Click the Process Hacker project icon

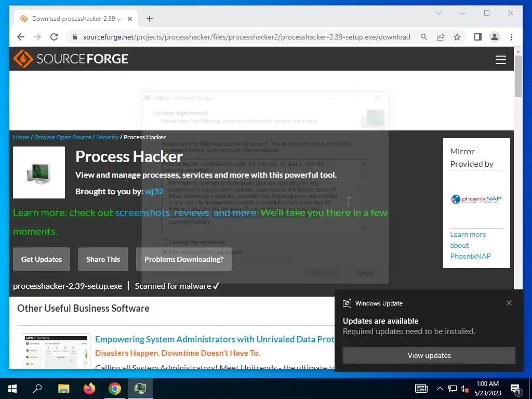click(x=39, y=172)
